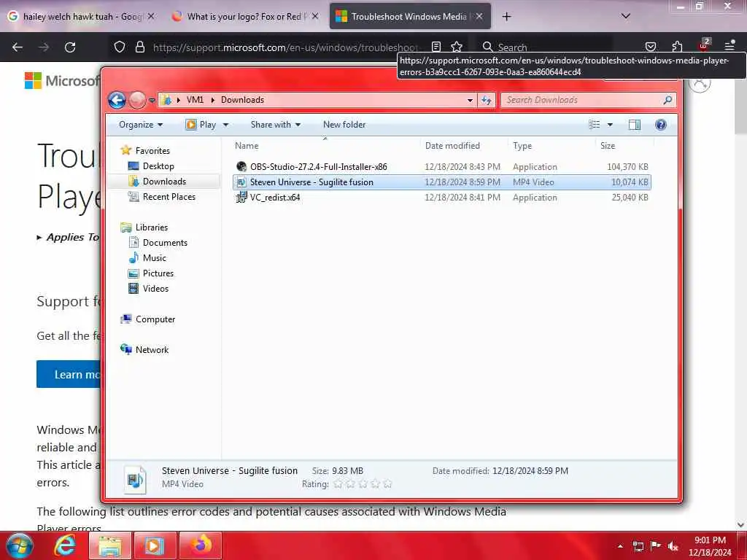
Task: Select Steven Universe - Sugilite fusion video
Action: point(441,182)
